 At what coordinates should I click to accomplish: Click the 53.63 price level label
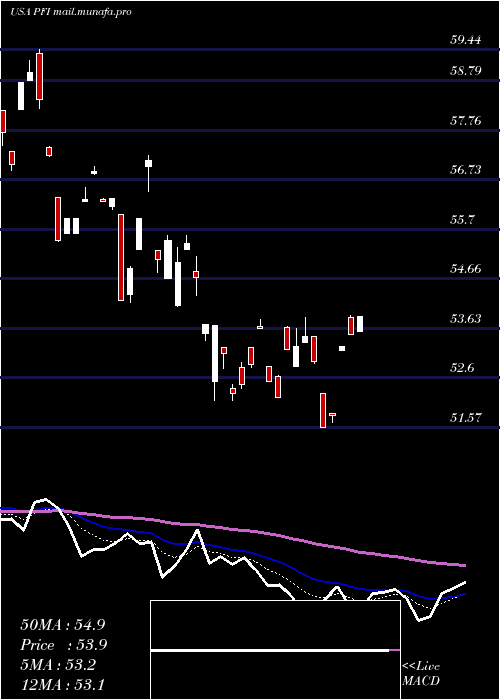click(466, 318)
